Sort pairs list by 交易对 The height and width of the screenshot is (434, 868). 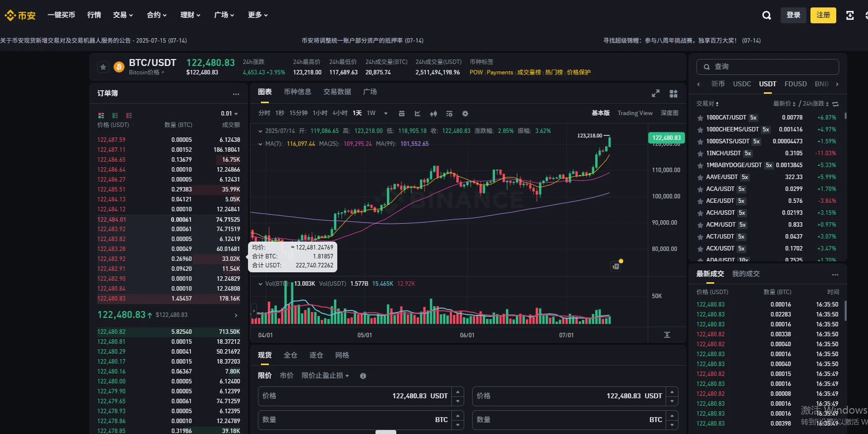707,104
